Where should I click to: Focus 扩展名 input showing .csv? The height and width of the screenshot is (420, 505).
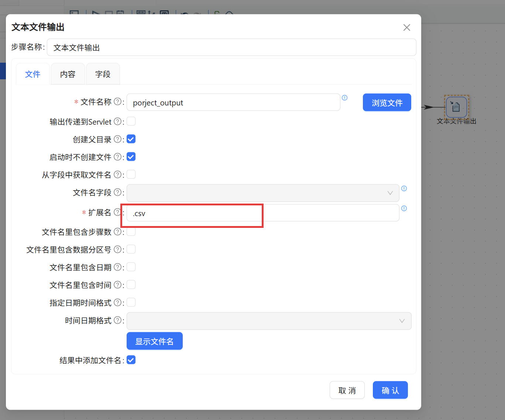(263, 213)
